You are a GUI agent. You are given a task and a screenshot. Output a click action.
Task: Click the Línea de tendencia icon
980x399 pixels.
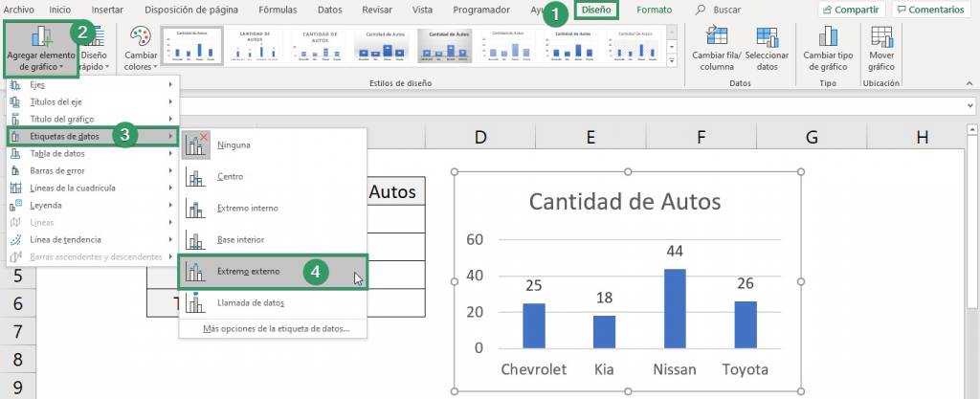15,240
